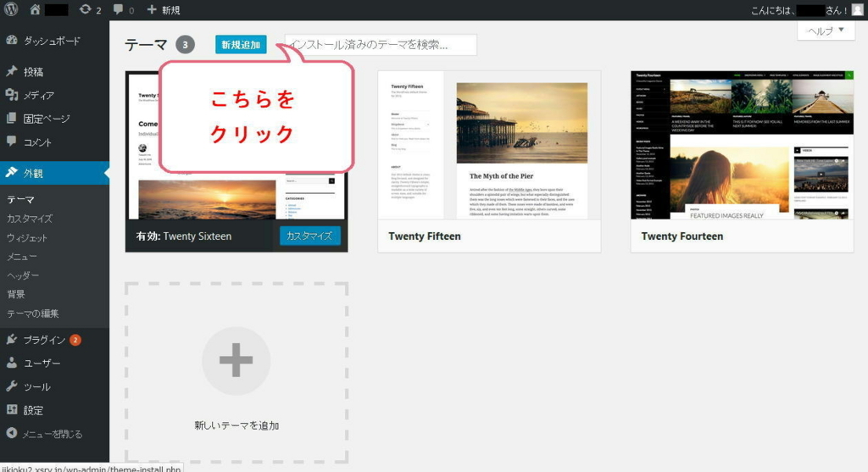Screen dimensions: 868x472
Task: Click the WordPress logo icon
Action: tap(11, 9)
